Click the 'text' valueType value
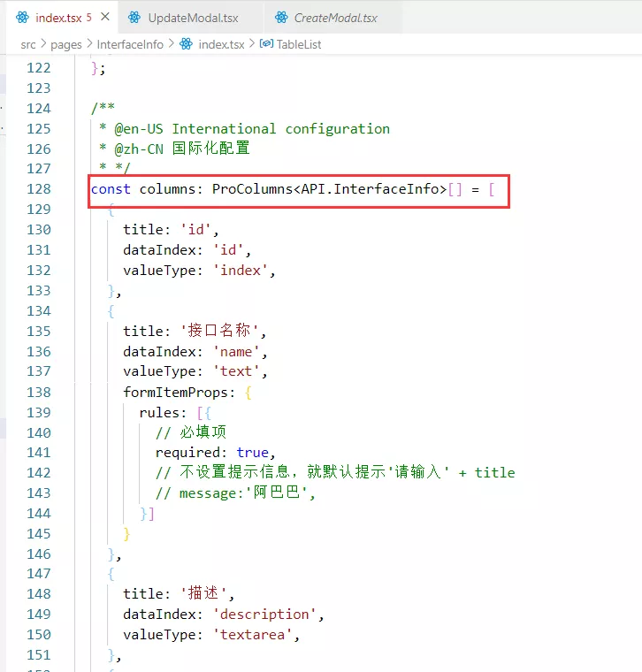 pos(236,371)
